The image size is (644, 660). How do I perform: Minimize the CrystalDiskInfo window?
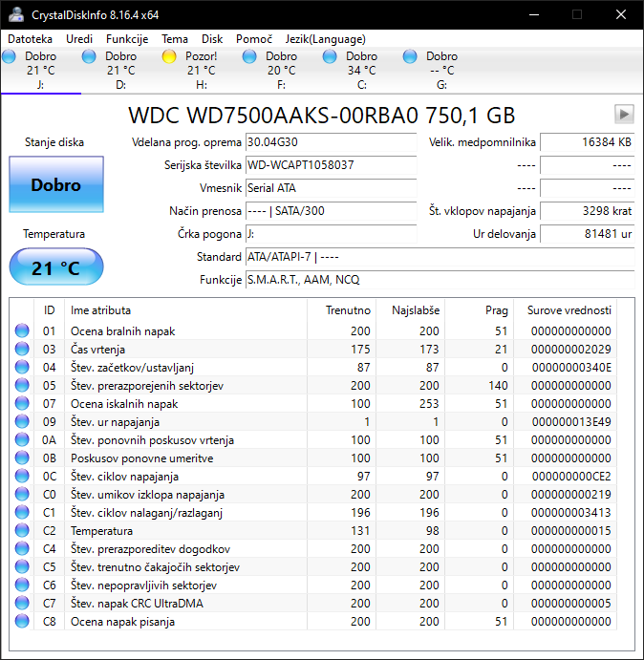[534, 14]
